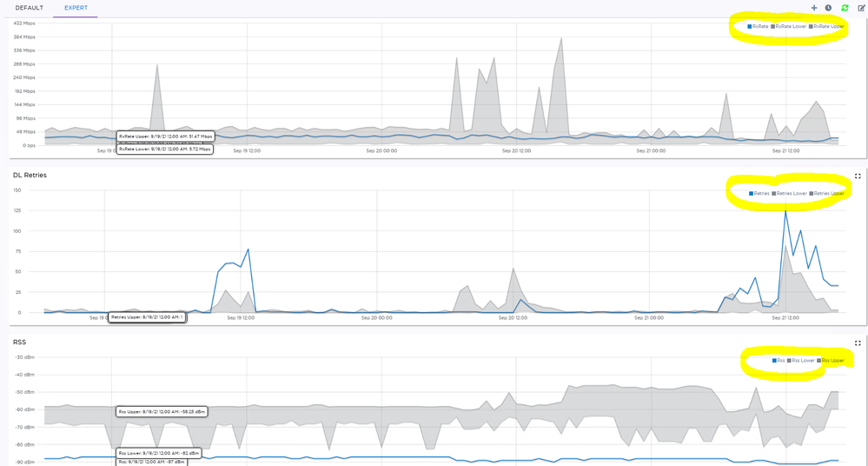
Task: Hide the Rss Lower legend series
Action: pyautogui.click(x=802, y=361)
